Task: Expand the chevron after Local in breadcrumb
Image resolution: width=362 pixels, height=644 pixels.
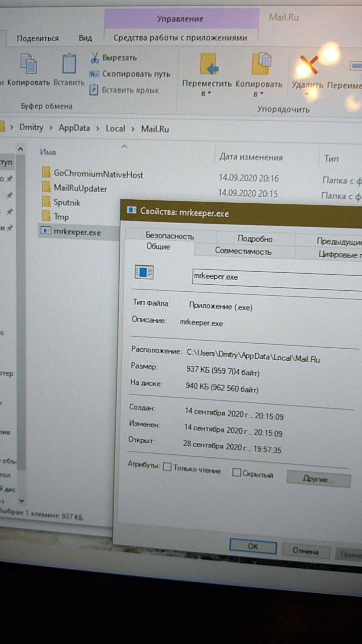Action: [133, 129]
